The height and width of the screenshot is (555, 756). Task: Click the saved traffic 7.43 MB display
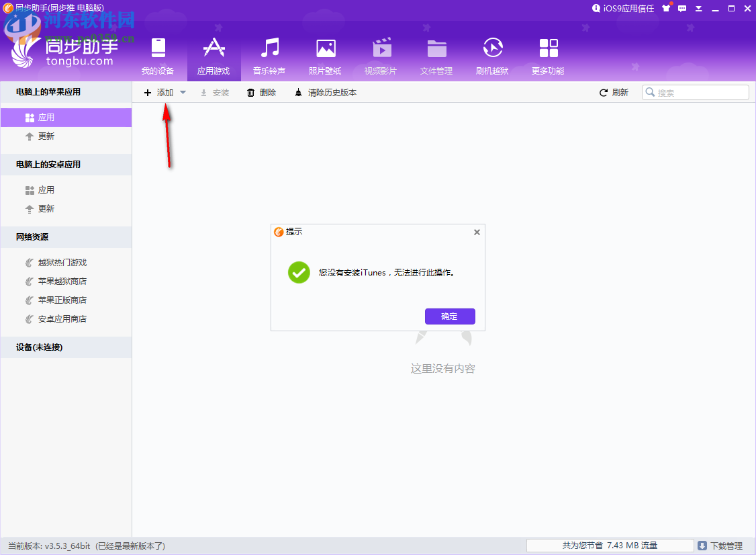609,545
